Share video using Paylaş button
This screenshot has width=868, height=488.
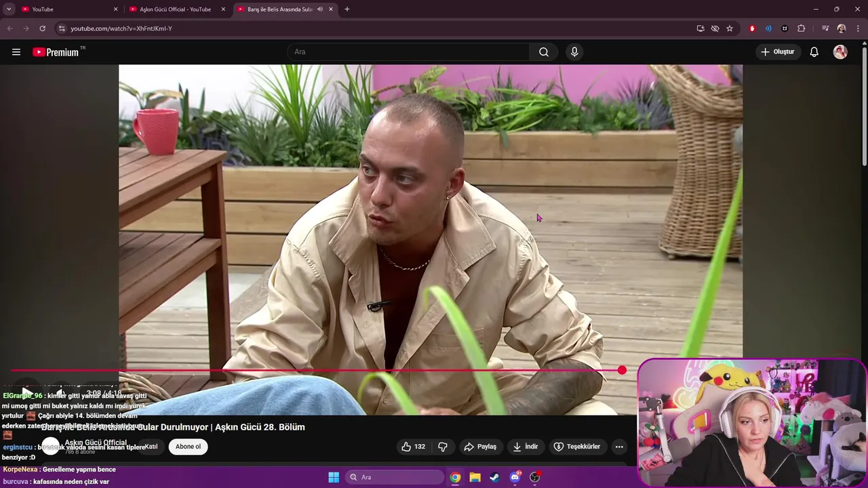(480, 447)
